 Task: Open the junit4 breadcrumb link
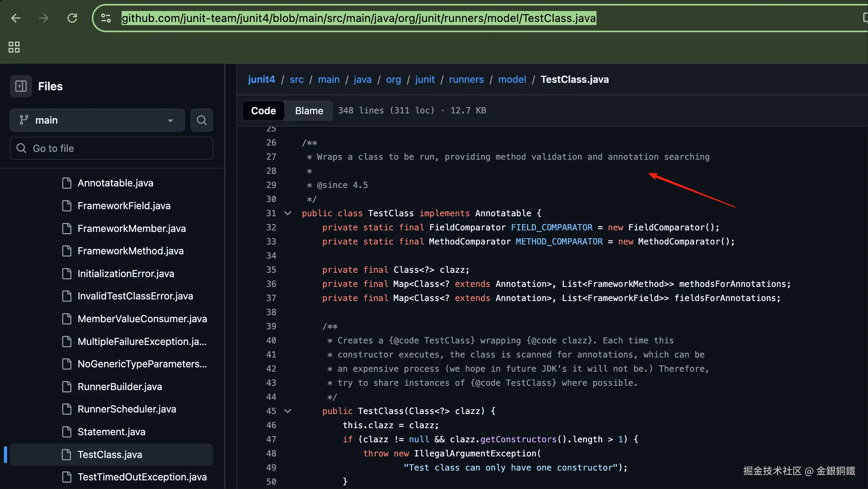pyautogui.click(x=261, y=79)
